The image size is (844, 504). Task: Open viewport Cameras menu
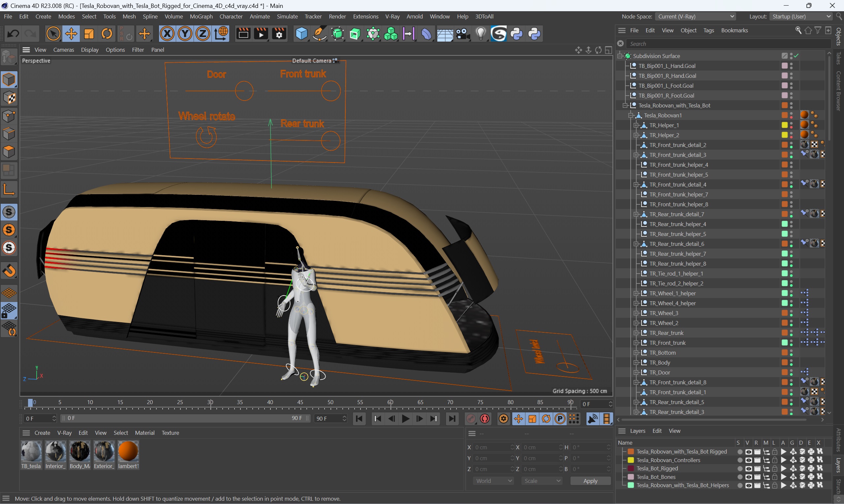pos(64,49)
